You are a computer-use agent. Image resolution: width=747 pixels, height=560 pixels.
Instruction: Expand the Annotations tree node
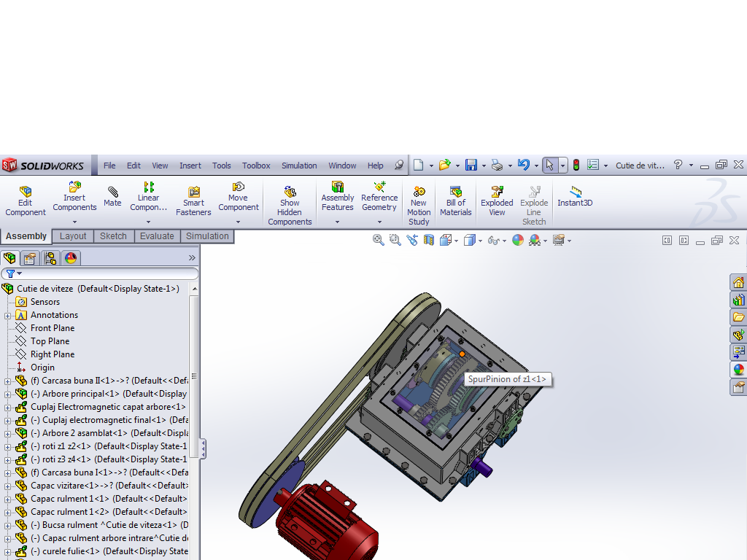click(x=7, y=316)
